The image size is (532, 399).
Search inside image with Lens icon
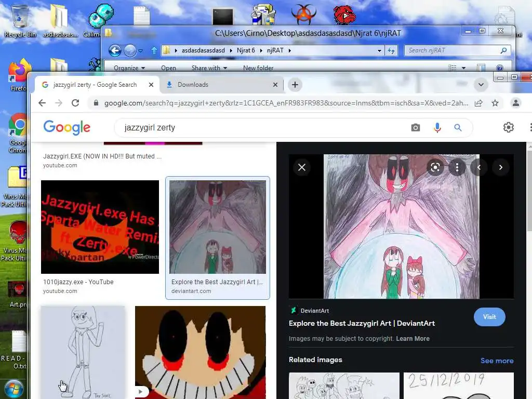pyautogui.click(x=435, y=167)
